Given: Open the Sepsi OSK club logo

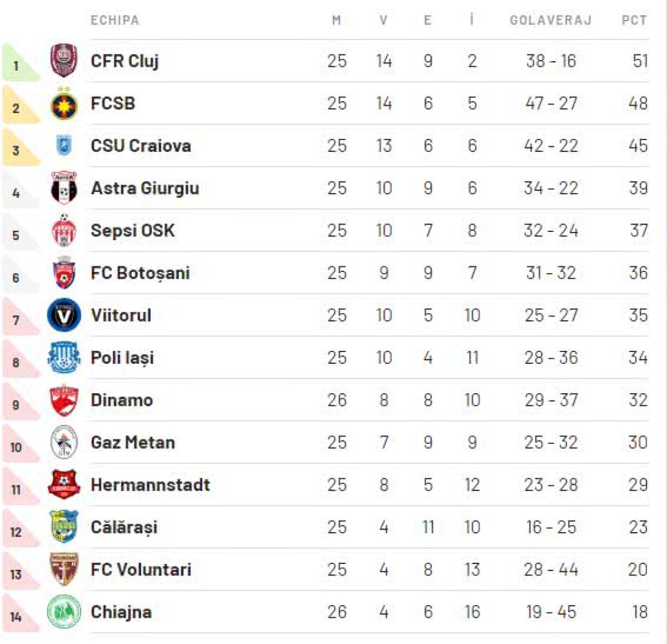Looking at the screenshot, I should click(x=63, y=231).
